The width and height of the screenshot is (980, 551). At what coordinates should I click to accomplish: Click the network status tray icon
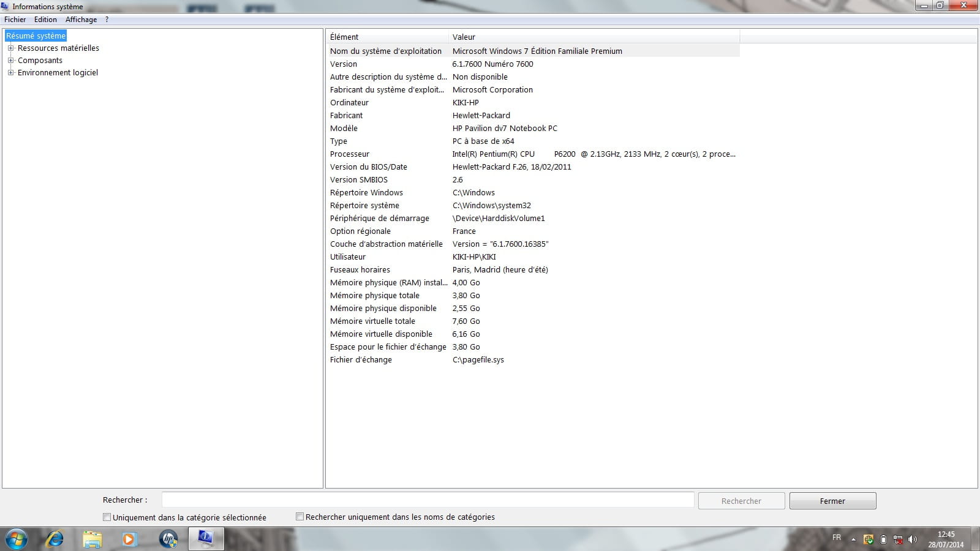[x=898, y=539]
